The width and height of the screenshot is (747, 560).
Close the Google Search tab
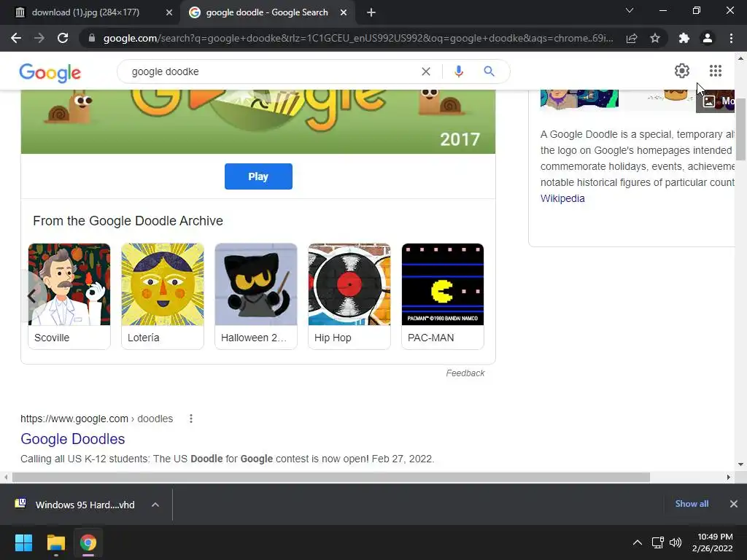pos(344,12)
